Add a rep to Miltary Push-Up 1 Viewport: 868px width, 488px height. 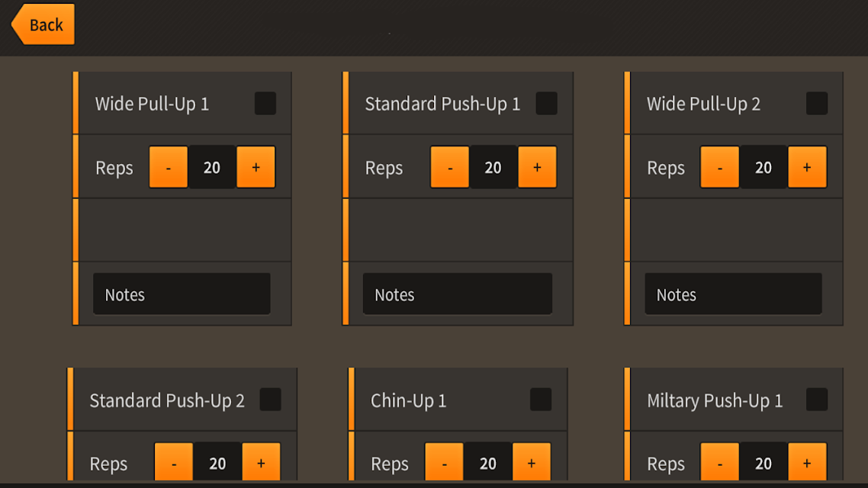click(807, 462)
